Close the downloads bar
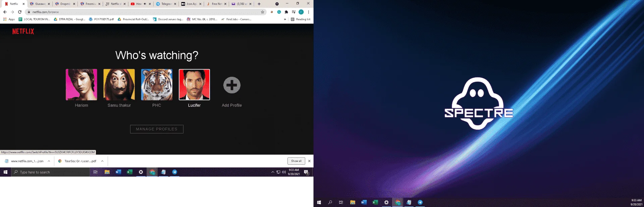 [309, 161]
